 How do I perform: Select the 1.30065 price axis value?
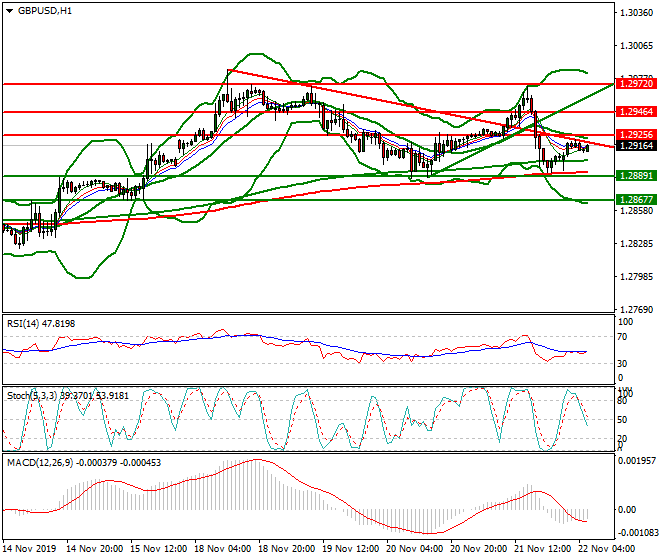tap(637, 45)
